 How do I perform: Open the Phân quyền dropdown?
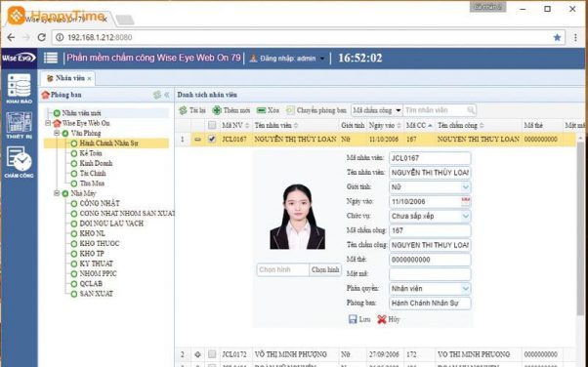(x=465, y=288)
